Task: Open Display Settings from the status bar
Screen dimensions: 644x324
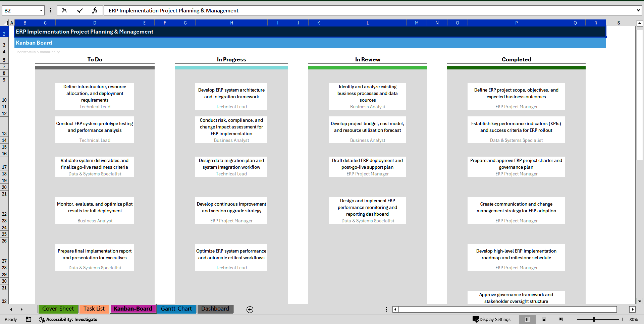Action: [491, 319]
